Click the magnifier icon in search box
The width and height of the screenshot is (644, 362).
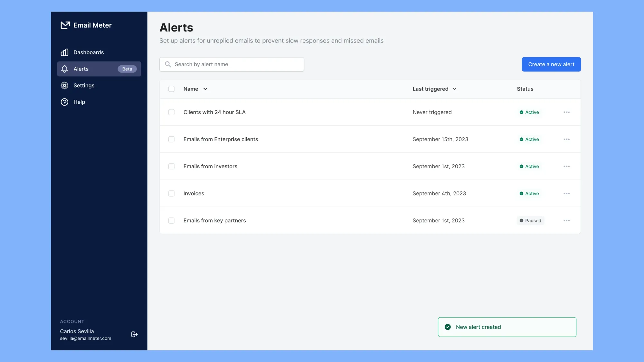click(x=168, y=64)
